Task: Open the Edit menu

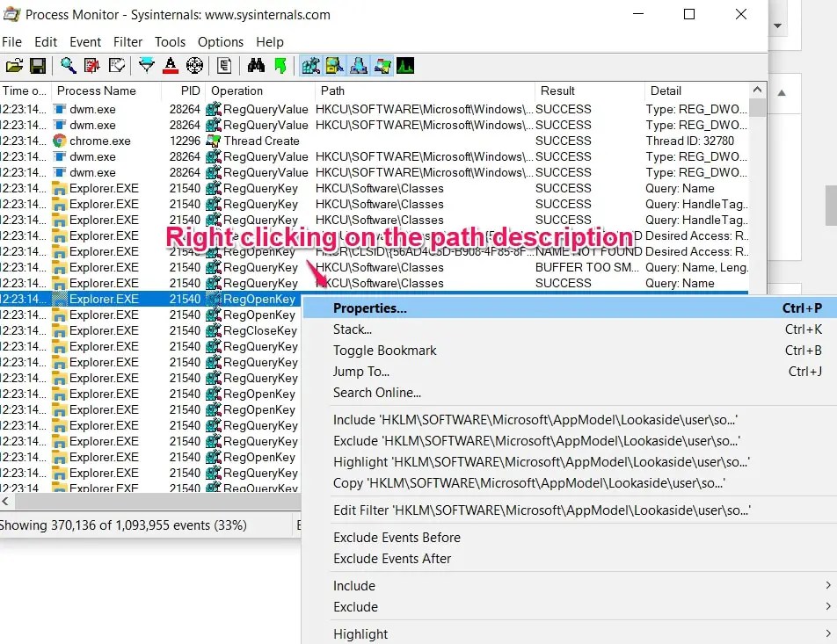Action: [46, 41]
